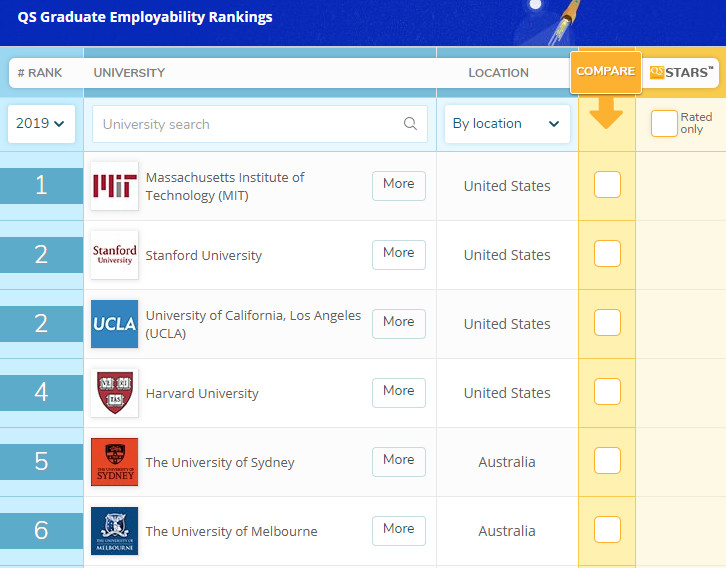The image size is (726, 568).
Task: Check the compare box for Harvard University
Action: 607,392
